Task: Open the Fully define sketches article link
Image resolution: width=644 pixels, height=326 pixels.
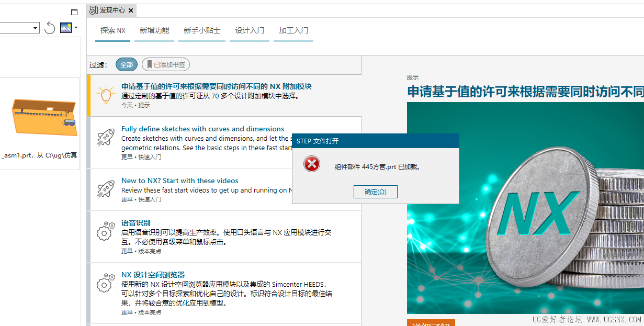Action: click(202, 129)
